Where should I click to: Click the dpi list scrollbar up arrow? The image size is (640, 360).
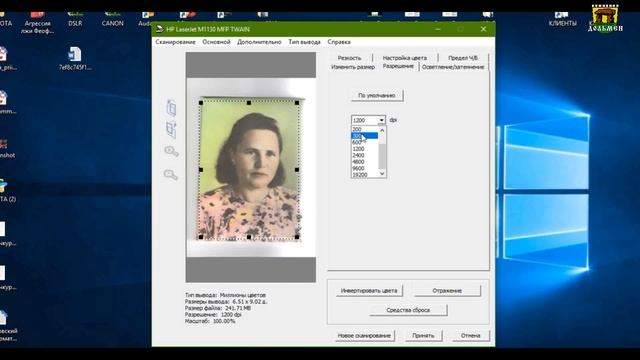pos(382,130)
